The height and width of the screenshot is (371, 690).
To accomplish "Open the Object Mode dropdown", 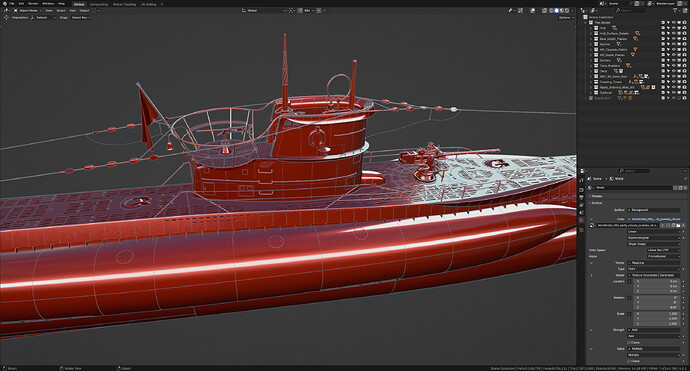I will click(28, 10).
